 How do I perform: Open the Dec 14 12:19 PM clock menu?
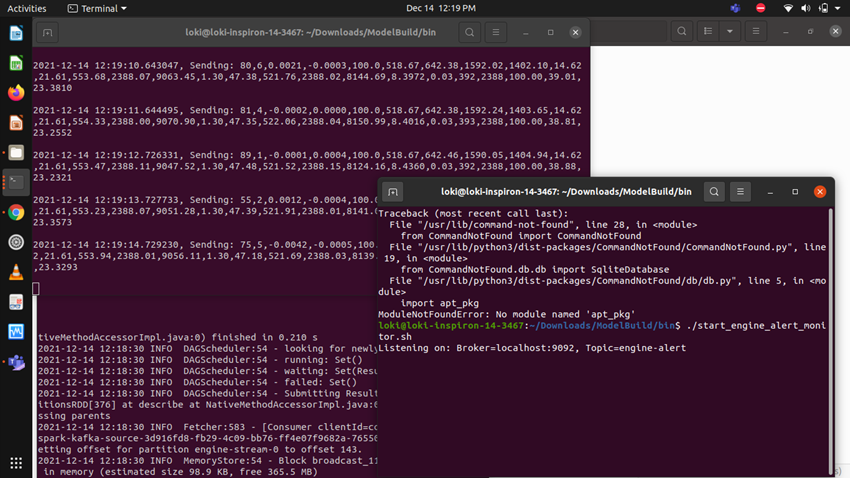tap(441, 8)
